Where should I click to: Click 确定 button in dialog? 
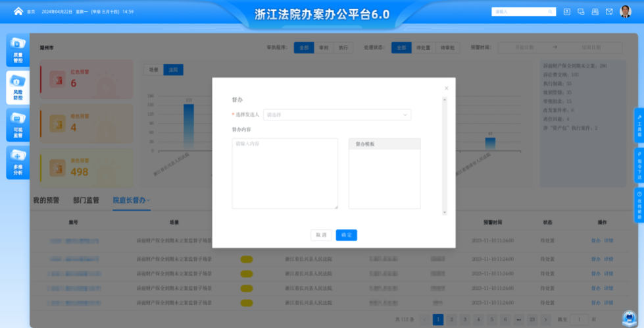tap(346, 234)
